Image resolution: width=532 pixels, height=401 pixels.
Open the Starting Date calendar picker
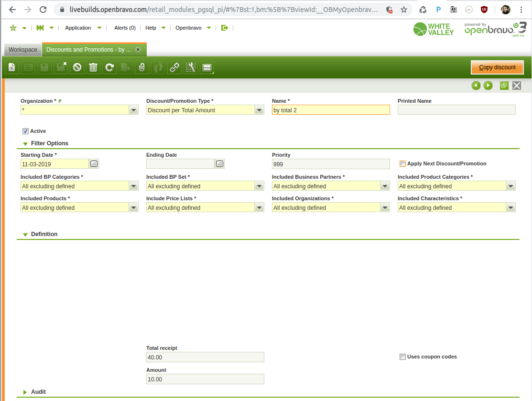[x=94, y=164]
